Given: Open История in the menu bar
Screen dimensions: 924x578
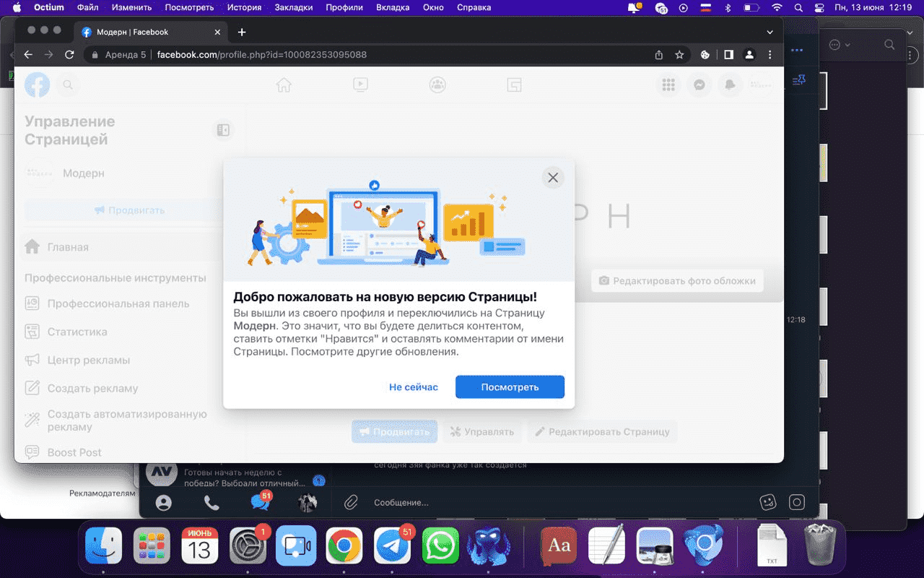Looking at the screenshot, I should coord(243,8).
